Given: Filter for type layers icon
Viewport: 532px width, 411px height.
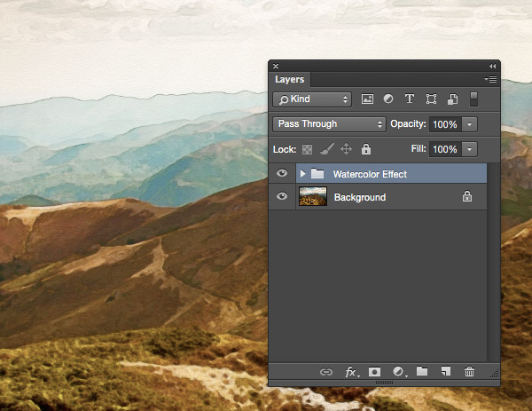Looking at the screenshot, I should (410, 99).
